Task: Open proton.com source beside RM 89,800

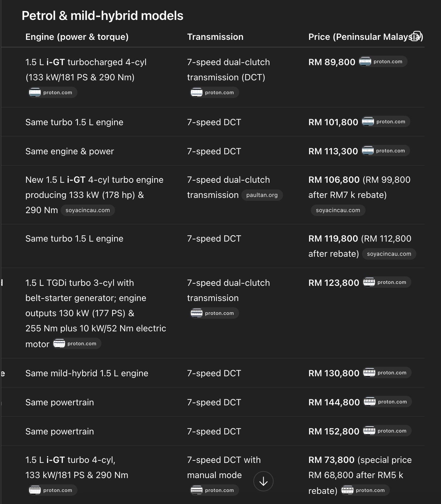Action: coord(383,61)
